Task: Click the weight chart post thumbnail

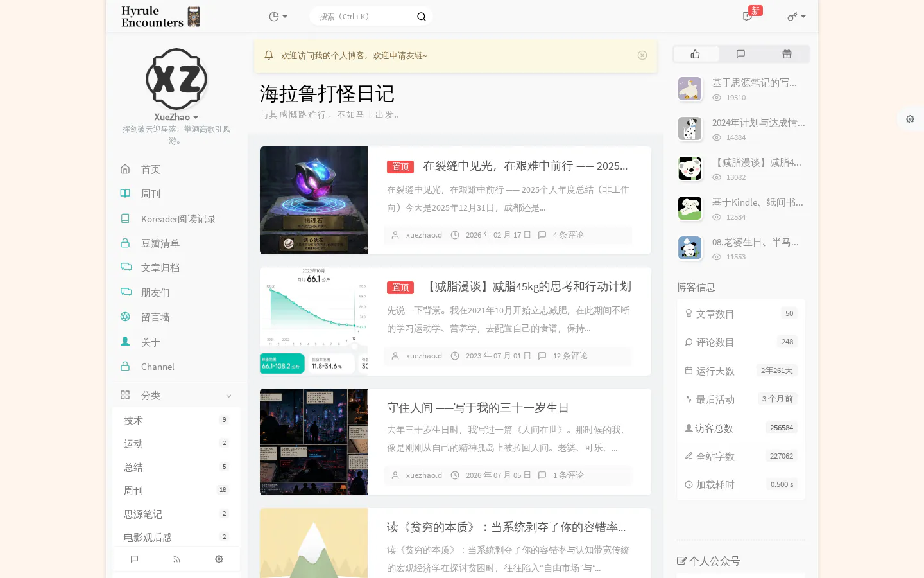Action: pos(314,321)
